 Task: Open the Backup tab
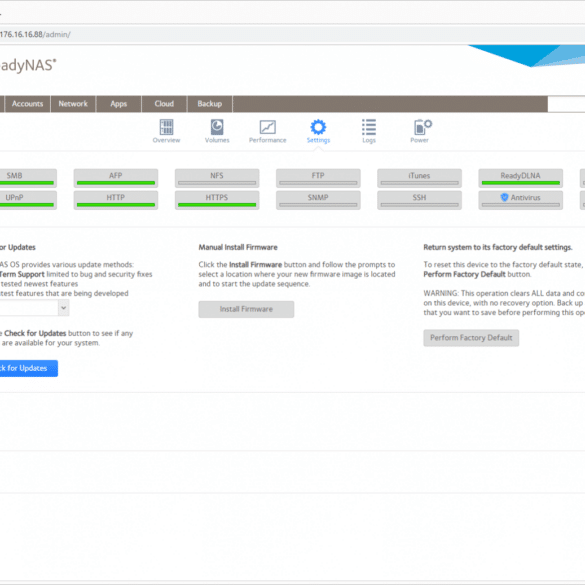[210, 104]
